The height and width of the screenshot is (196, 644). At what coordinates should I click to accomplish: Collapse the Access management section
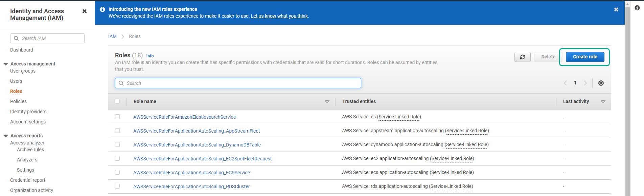point(6,64)
